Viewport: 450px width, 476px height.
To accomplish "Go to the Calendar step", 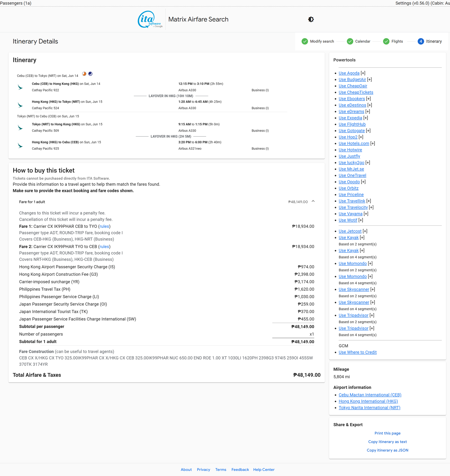I will (362, 41).
